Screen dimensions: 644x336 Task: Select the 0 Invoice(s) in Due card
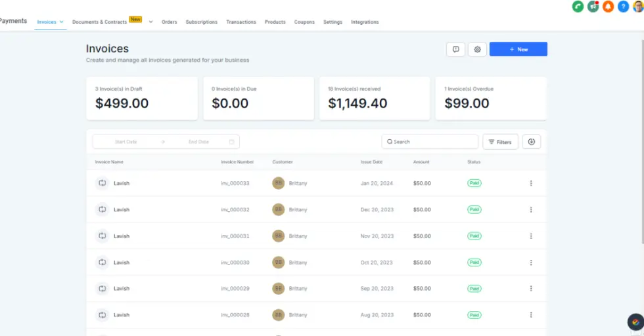(x=259, y=98)
